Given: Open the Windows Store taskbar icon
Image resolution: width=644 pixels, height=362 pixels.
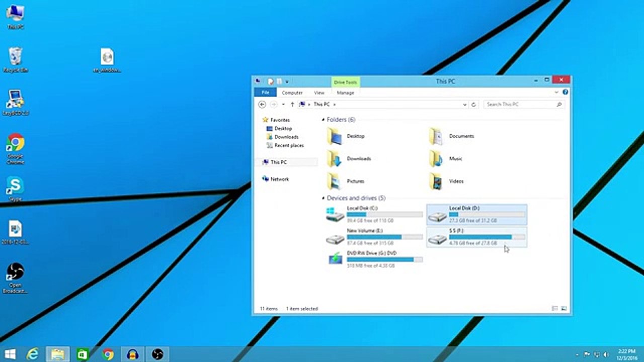Looking at the screenshot, I should click(x=83, y=354).
